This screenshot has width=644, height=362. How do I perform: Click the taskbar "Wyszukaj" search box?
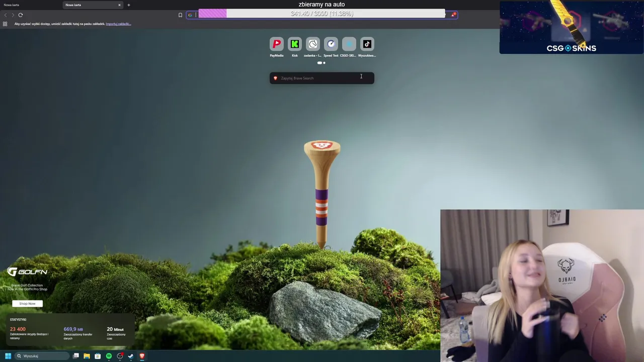pos(42,356)
